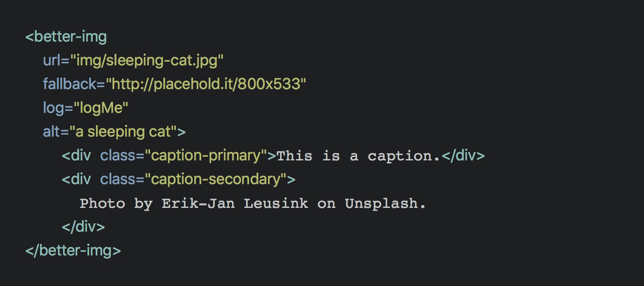Place cursor in "This is a caption." text
Viewport: 644px width, 286px height.
tap(358, 156)
